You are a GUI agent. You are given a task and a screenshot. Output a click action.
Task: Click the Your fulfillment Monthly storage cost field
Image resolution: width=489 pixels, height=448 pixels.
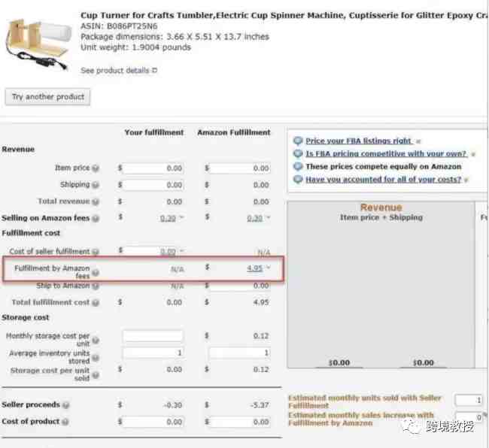coord(153,336)
